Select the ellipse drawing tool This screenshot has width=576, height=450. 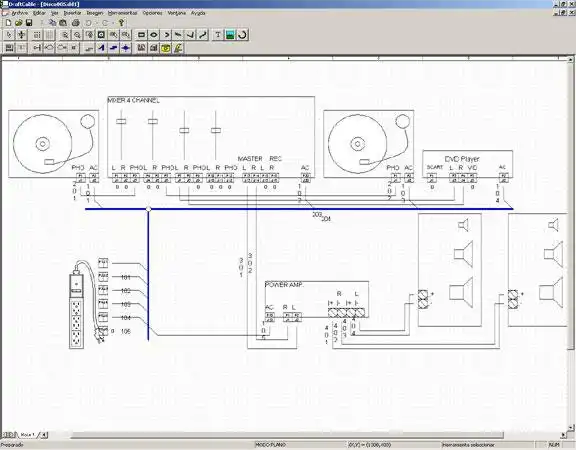(x=154, y=35)
